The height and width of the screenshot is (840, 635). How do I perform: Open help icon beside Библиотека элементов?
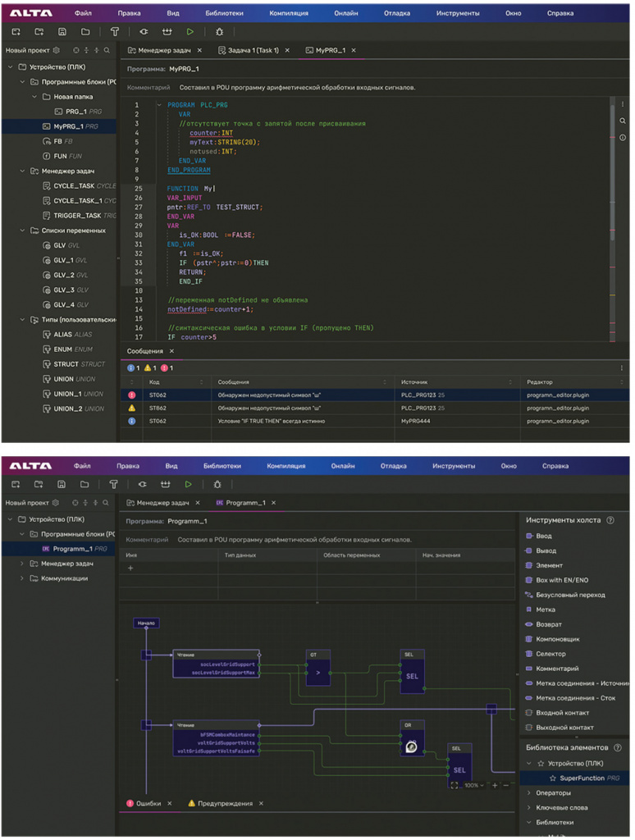tap(617, 747)
